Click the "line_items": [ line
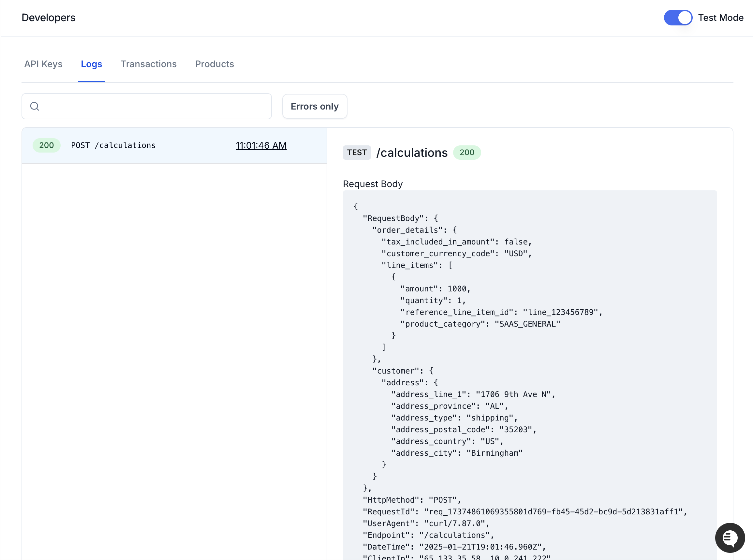The width and height of the screenshot is (753, 560). [x=417, y=265]
